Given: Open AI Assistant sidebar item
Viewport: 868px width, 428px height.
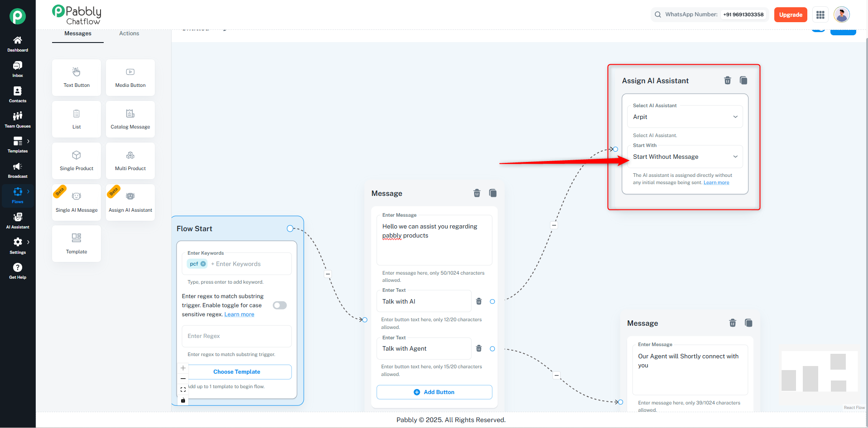Looking at the screenshot, I should tap(18, 221).
